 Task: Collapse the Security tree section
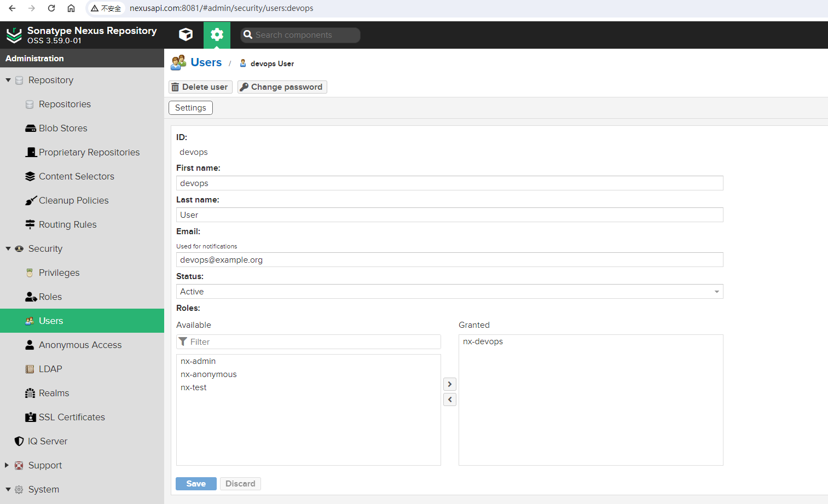click(x=8, y=248)
